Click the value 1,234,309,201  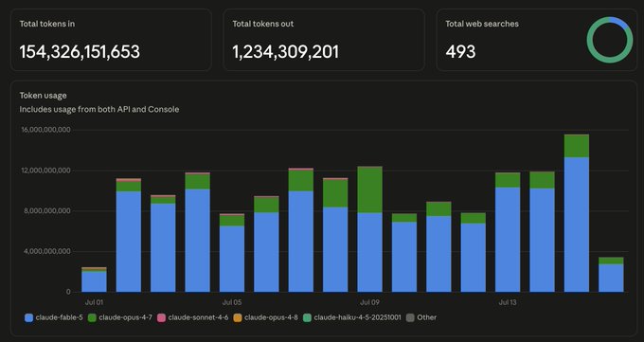[286, 52]
